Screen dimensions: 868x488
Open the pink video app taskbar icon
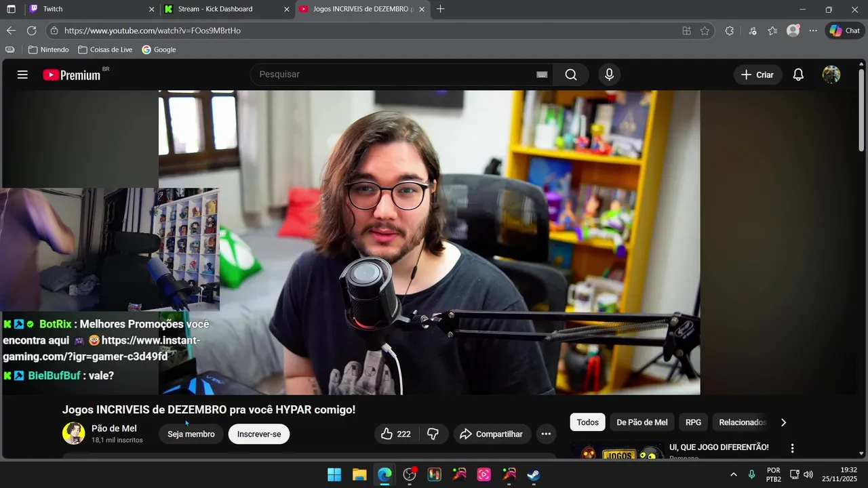click(x=484, y=474)
